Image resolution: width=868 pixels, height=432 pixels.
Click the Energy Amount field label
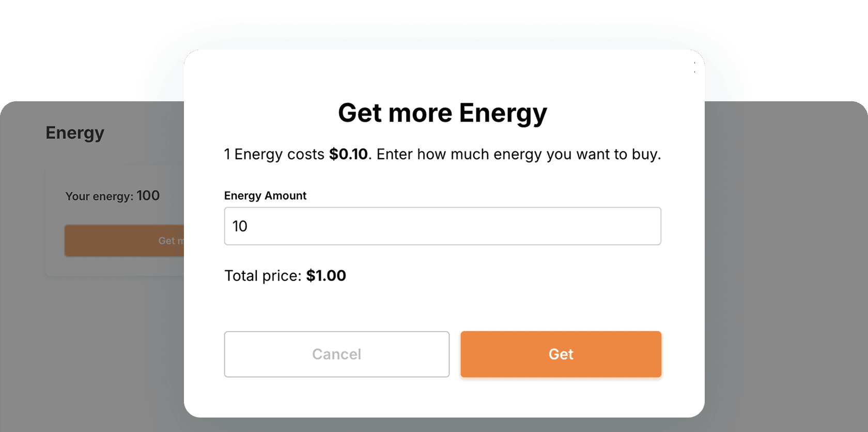click(265, 195)
